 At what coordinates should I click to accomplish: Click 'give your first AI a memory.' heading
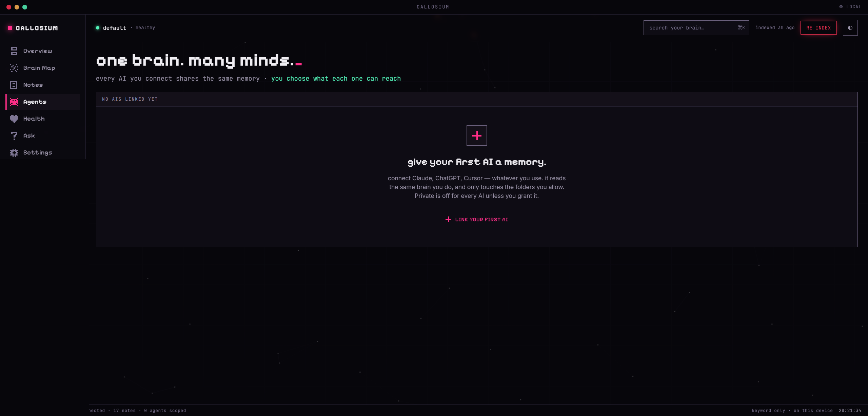tap(477, 162)
